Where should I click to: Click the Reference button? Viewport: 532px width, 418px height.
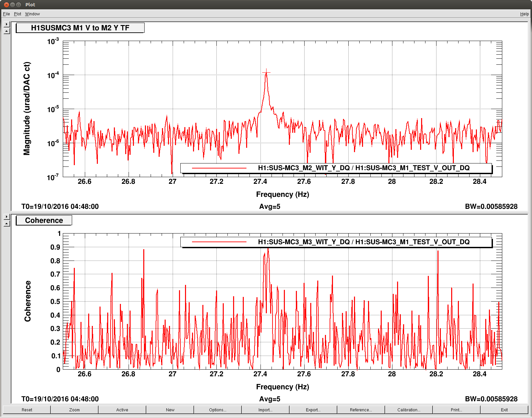pos(361,410)
